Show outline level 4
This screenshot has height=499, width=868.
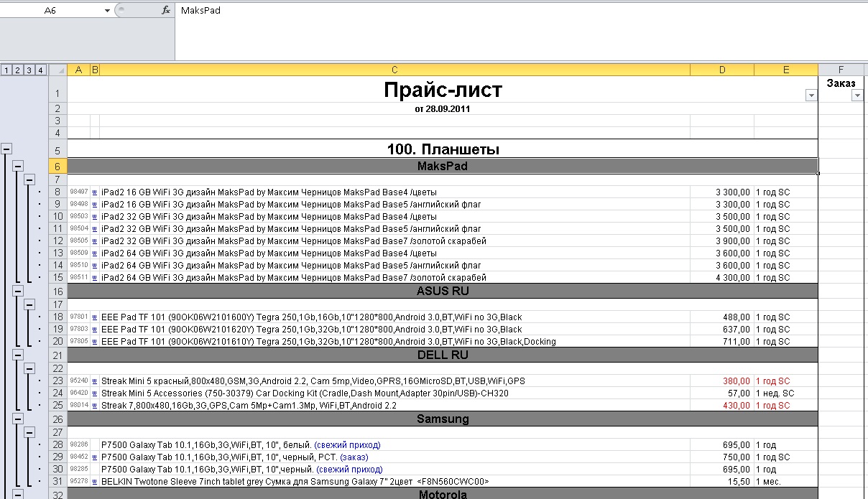coord(41,70)
